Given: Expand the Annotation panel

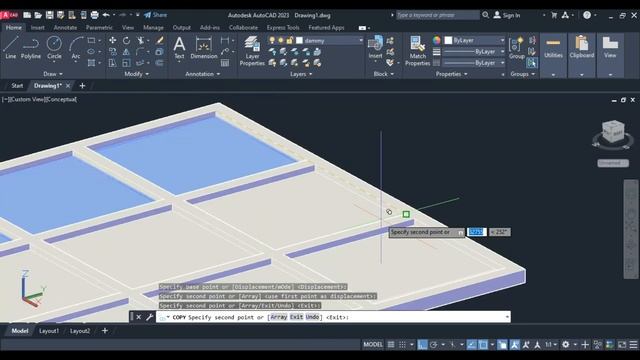Looking at the screenshot, I should coord(202,74).
